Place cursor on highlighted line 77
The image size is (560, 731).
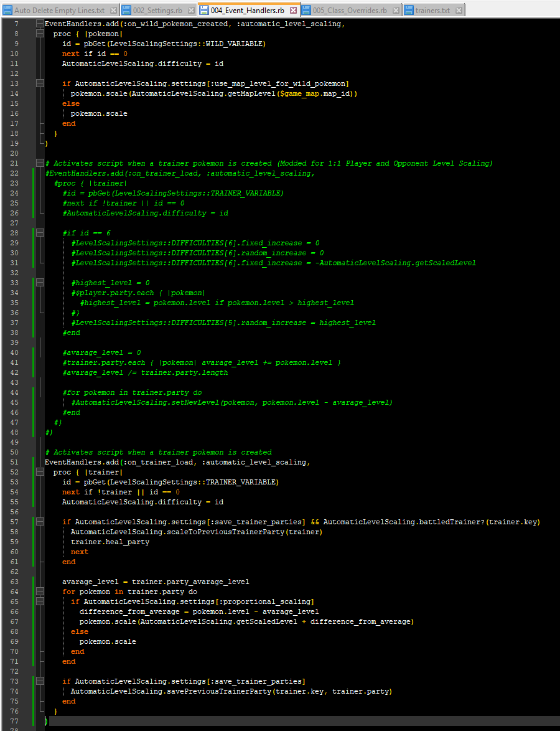click(249, 721)
